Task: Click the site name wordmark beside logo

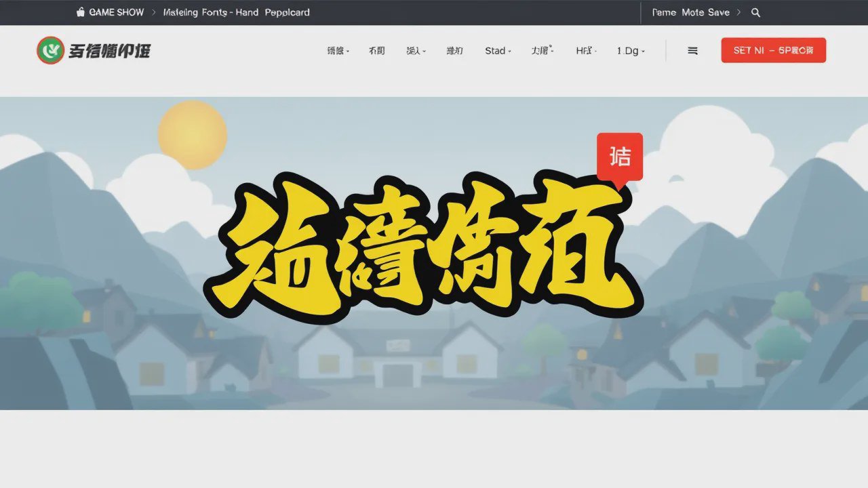Action: coord(109,51)
